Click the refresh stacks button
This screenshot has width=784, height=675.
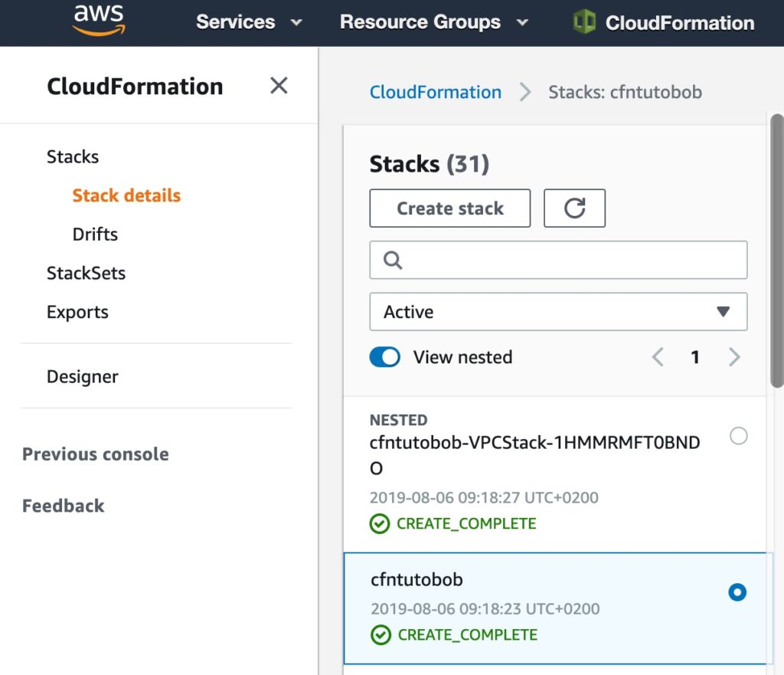pos(574,208)
